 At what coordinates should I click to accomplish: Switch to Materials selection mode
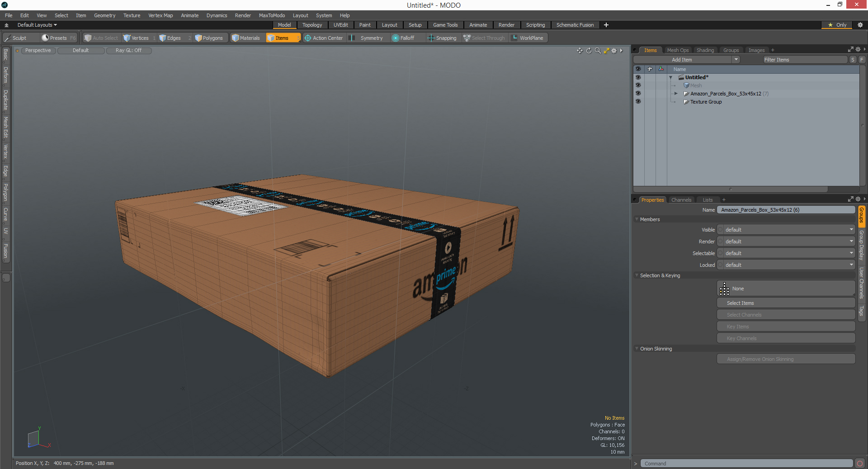(x=246, y=38)
